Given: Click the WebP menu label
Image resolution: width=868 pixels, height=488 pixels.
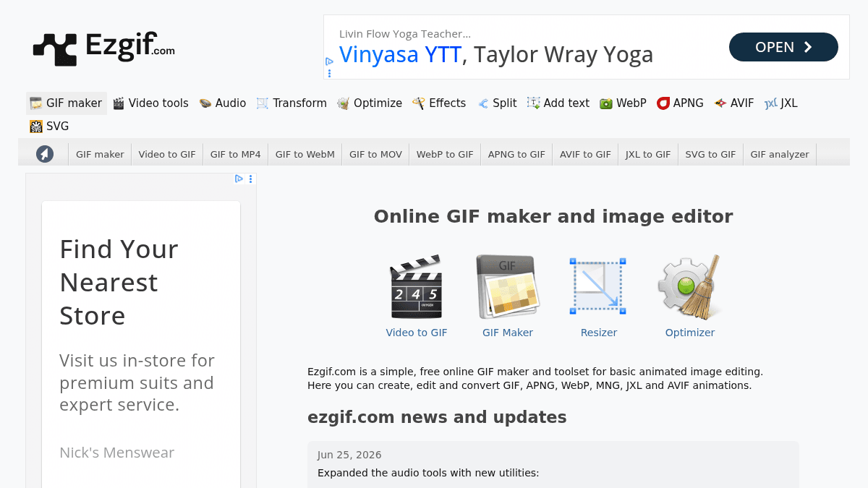Looking at the screenshot, I should [x=631, y=103].
